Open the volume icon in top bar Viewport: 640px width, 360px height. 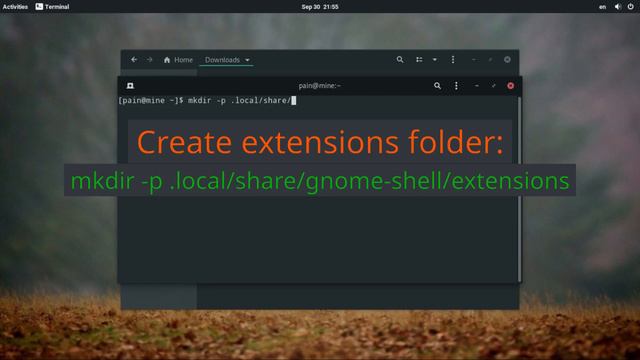(x=618, y=7)
